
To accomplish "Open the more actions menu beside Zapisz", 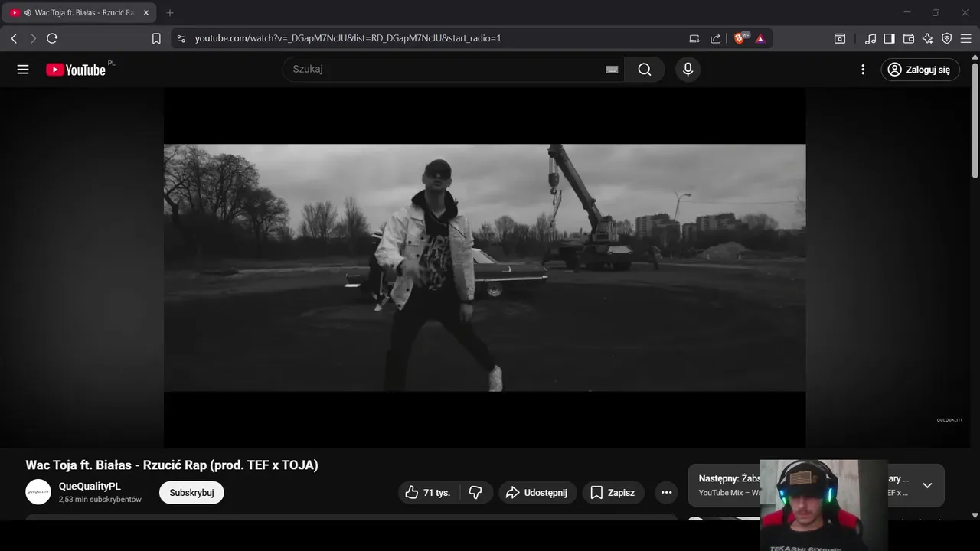I will click(666, 492).
